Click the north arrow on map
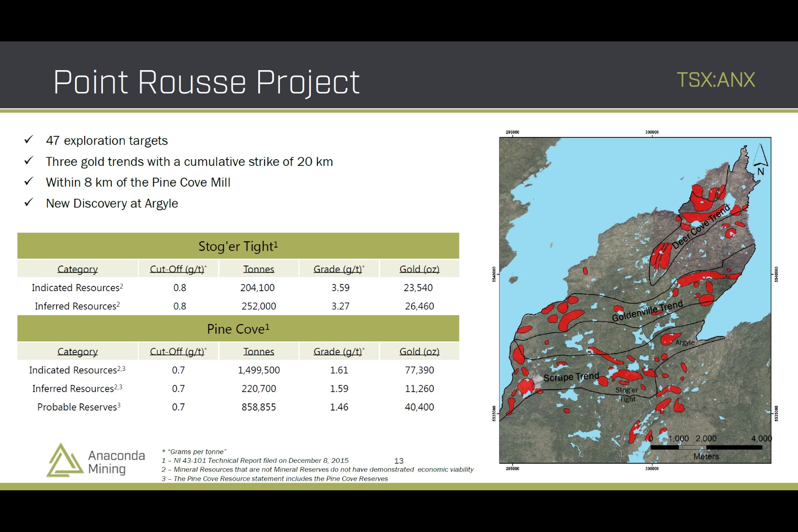This screenshot has width=798, height=532. 760,160
